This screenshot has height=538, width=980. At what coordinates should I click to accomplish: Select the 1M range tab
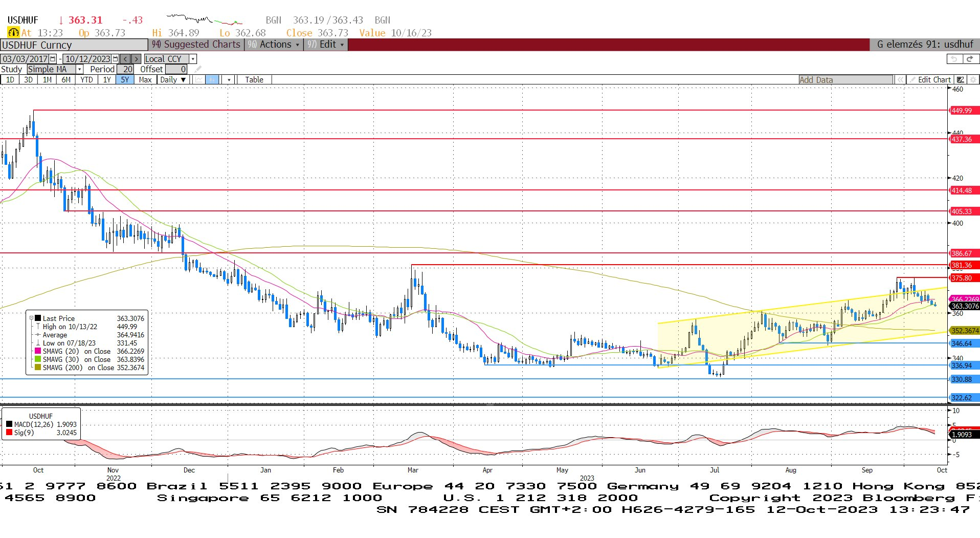click(x=47, y=80)
